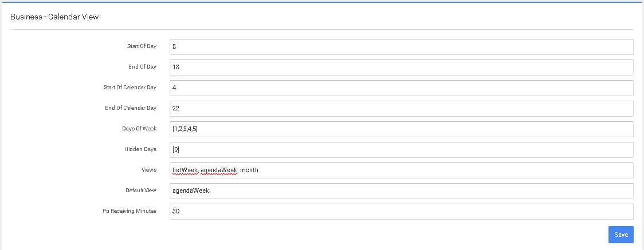This screenshot has height=250, width=644.
Task: Click the Start Of Day input field
Action: [401, 47]
